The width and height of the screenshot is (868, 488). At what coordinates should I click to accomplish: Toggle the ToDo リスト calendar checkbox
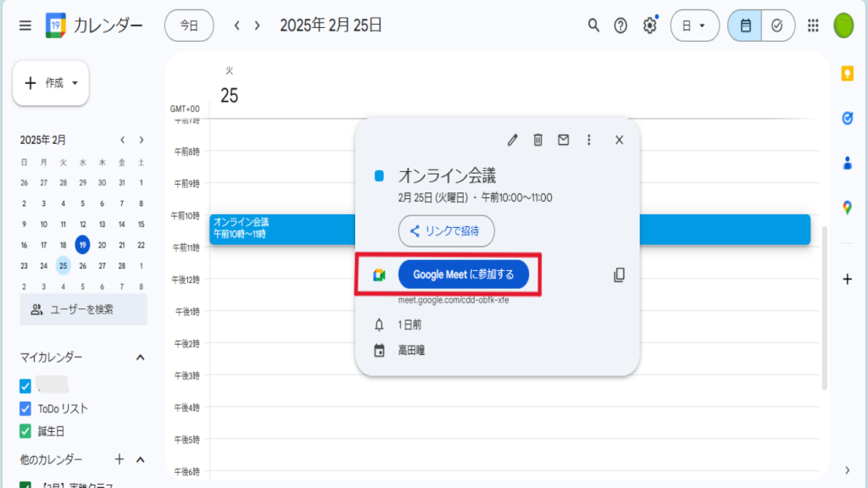(x=25, y=409)
